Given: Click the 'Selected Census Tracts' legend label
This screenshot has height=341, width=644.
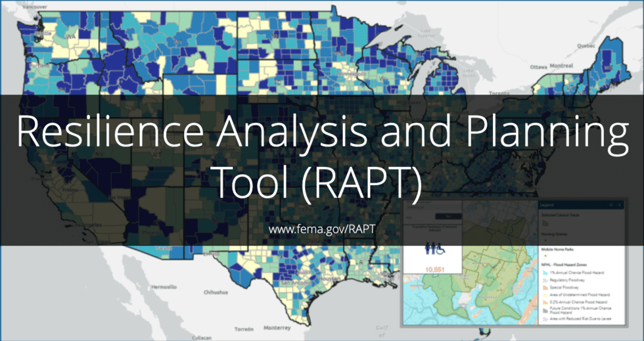Looking at the screenshot, I should point(559,215).
